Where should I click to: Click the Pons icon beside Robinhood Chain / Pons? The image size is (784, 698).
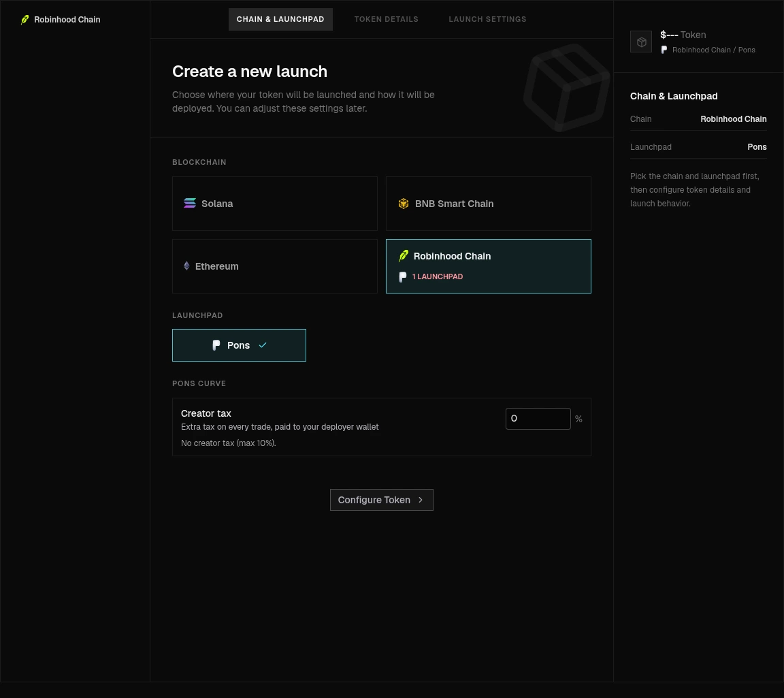(664, 50)
